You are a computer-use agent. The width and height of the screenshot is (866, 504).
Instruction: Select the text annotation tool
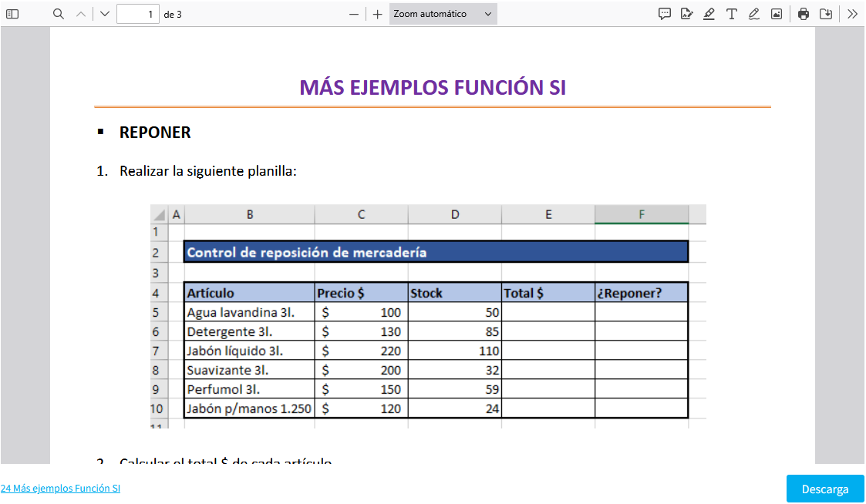tap(731, 14)
